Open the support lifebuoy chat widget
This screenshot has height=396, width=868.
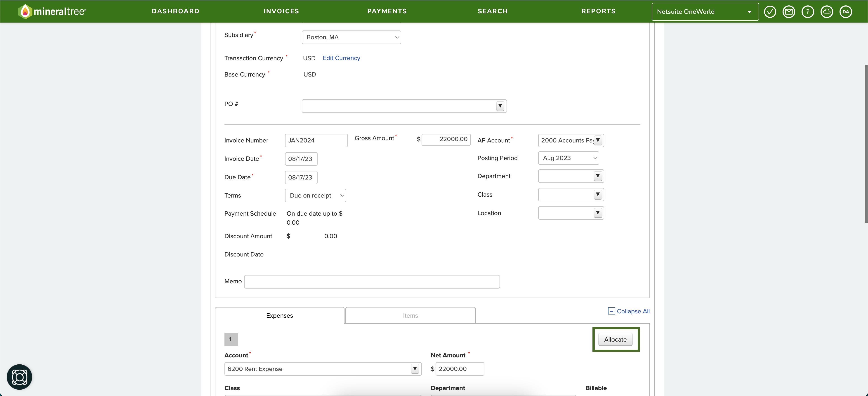(x=19, y=377)
